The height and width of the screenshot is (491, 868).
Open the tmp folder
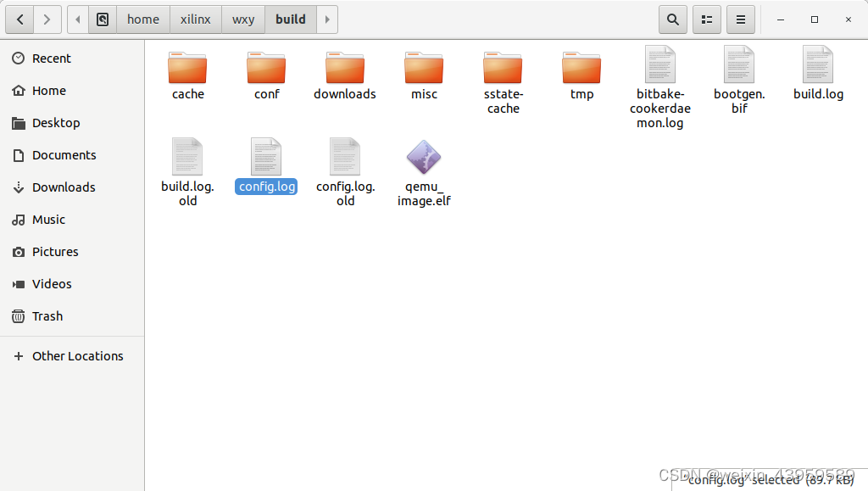coord(581,68)
